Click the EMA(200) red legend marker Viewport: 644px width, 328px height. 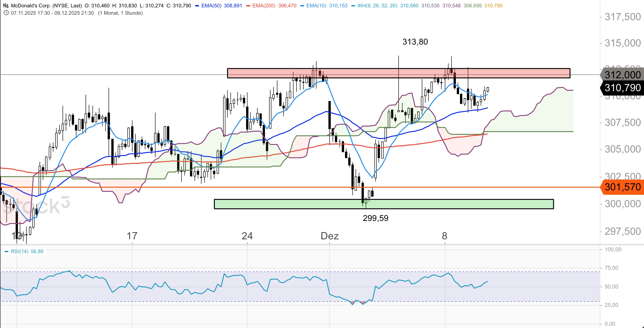tap(248, 6)
